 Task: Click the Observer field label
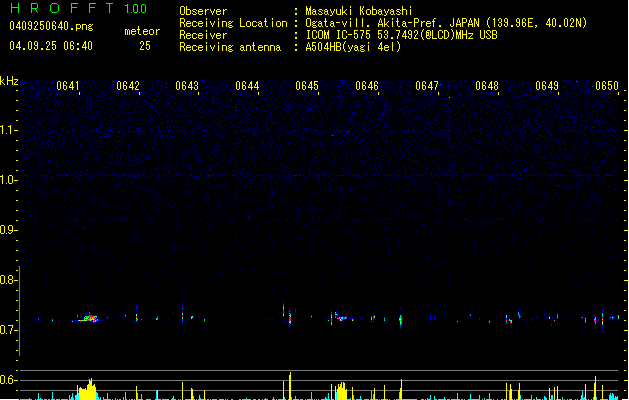(x=203, y=11)
